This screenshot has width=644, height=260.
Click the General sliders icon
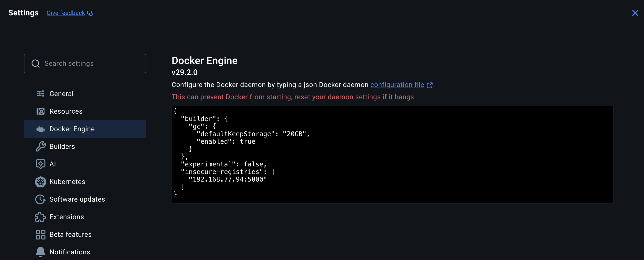click(x=40, y=94)
